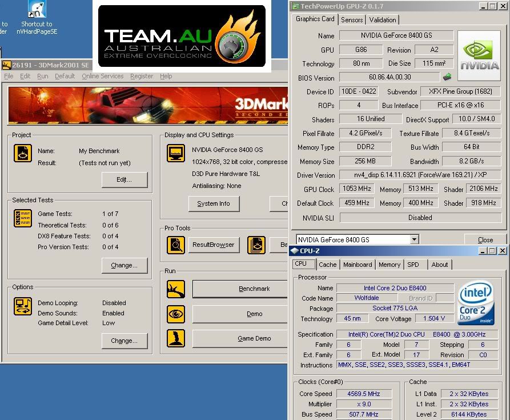Click the Display and CPU Settings monitor icon

point(176,153)
